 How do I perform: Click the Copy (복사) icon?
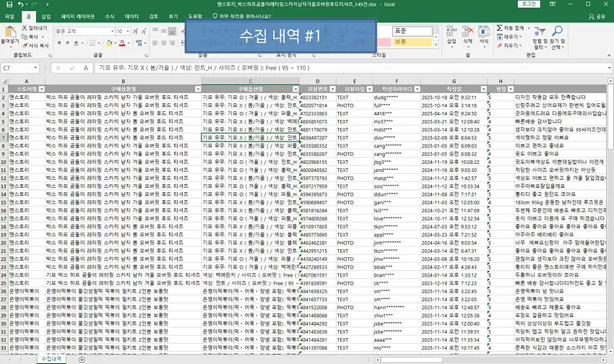(25, 37)
